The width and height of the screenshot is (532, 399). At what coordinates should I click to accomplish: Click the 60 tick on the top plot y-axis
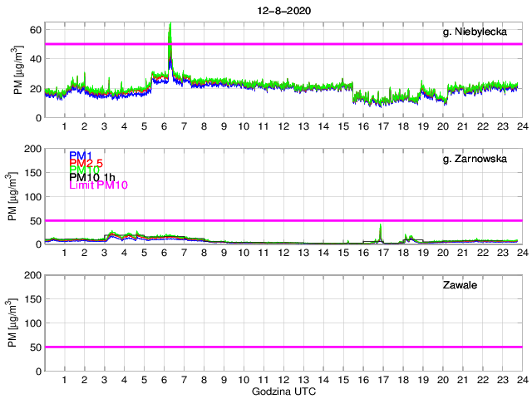pos(36,29)
